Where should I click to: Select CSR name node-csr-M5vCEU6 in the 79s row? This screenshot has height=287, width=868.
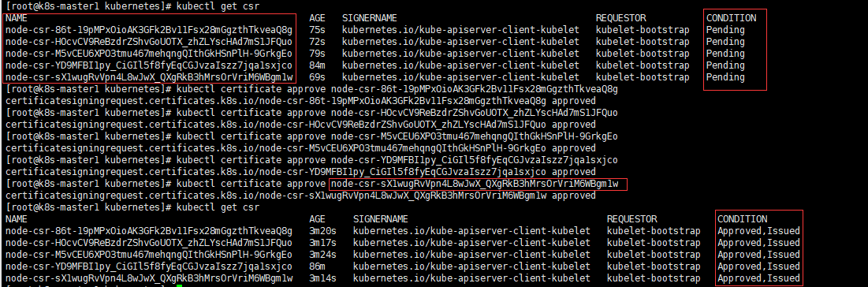tap(149, 54)
